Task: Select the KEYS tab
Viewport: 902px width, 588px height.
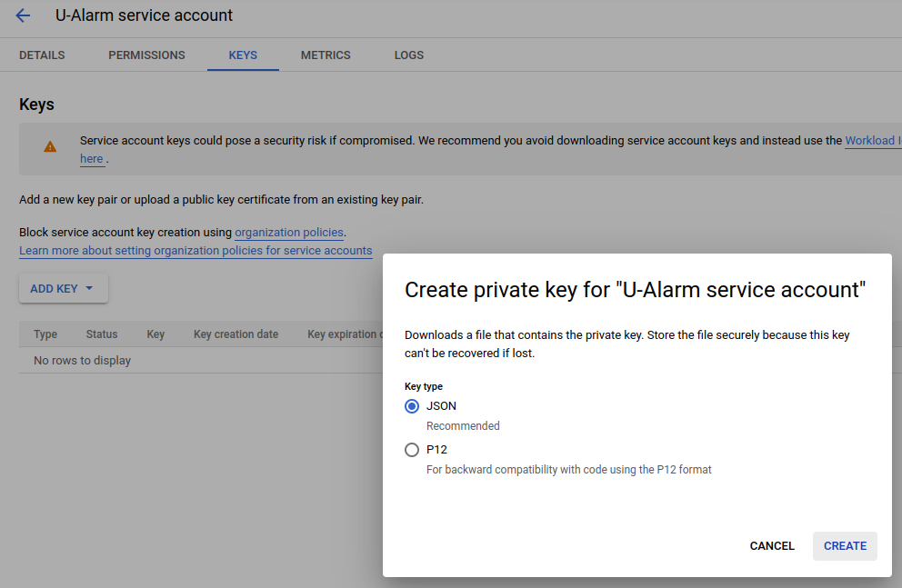Action: [243, 55]
